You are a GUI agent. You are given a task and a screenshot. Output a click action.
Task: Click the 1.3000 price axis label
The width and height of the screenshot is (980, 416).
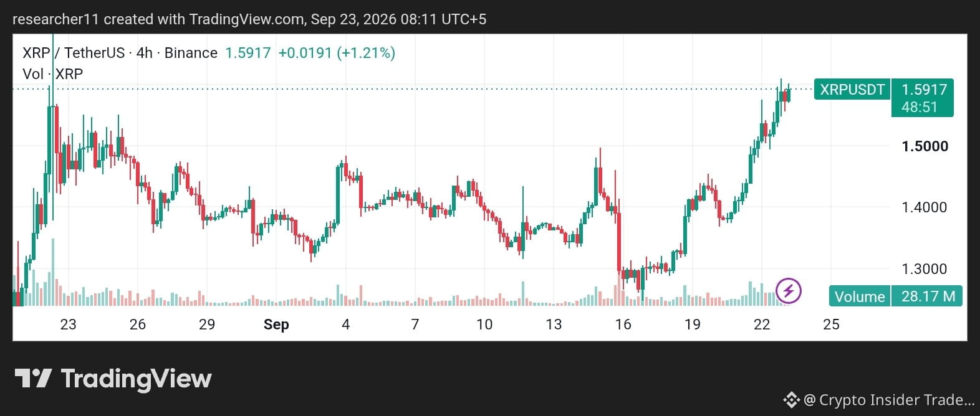(x=925, y=269)
